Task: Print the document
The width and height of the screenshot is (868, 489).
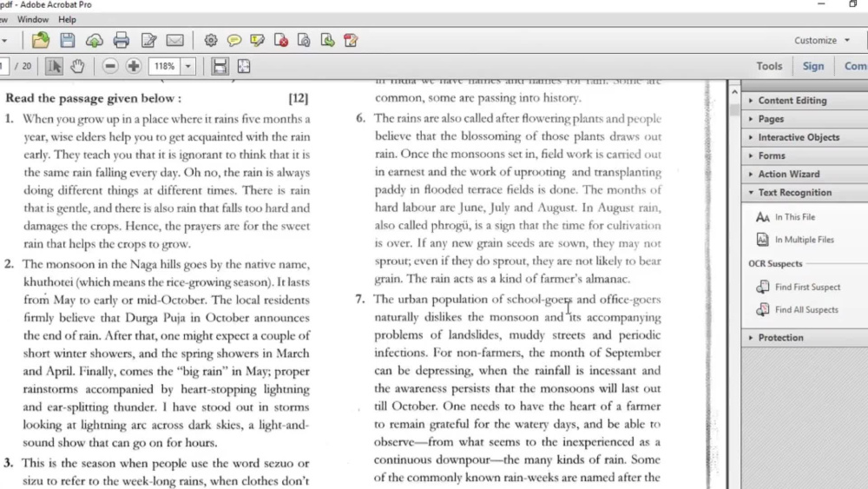Action: (x=122, y=40)
